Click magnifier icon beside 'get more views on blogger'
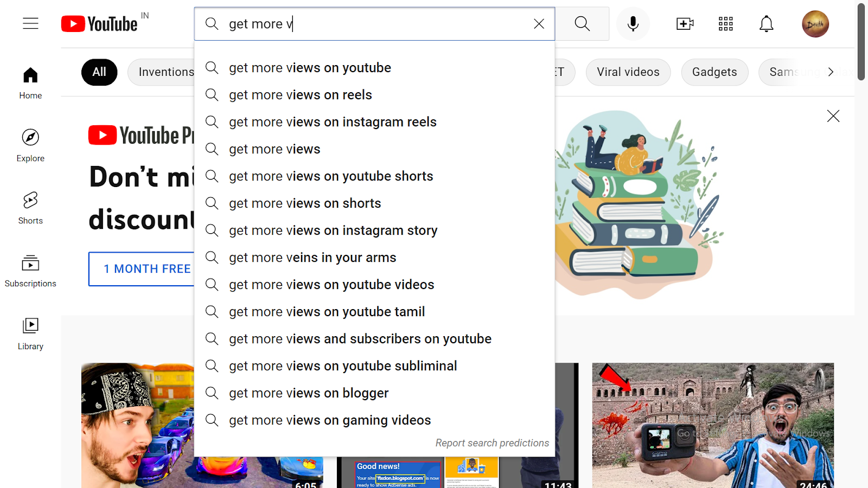The height and width of the screenshot is (488, 868). point(212,393)
